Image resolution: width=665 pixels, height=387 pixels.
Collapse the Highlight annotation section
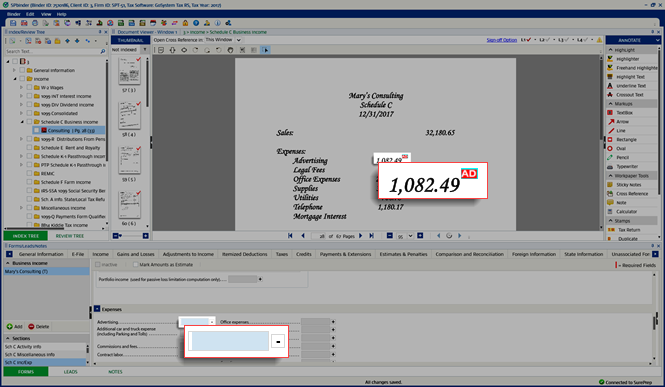(x=611, y=50)
